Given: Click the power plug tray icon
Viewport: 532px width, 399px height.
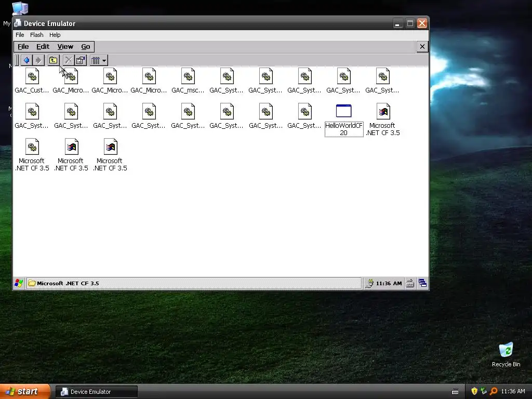Looking at the screenshot, I should (x=369, y=283).
